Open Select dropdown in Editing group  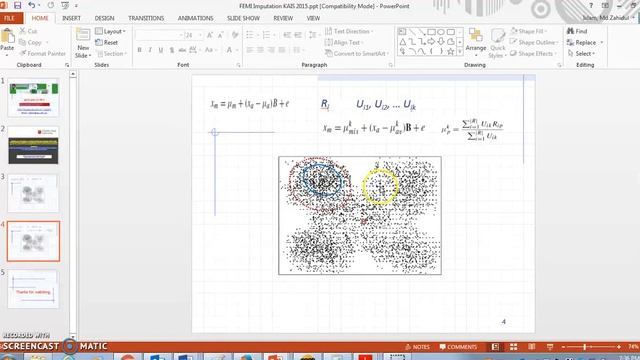[581, 53]
